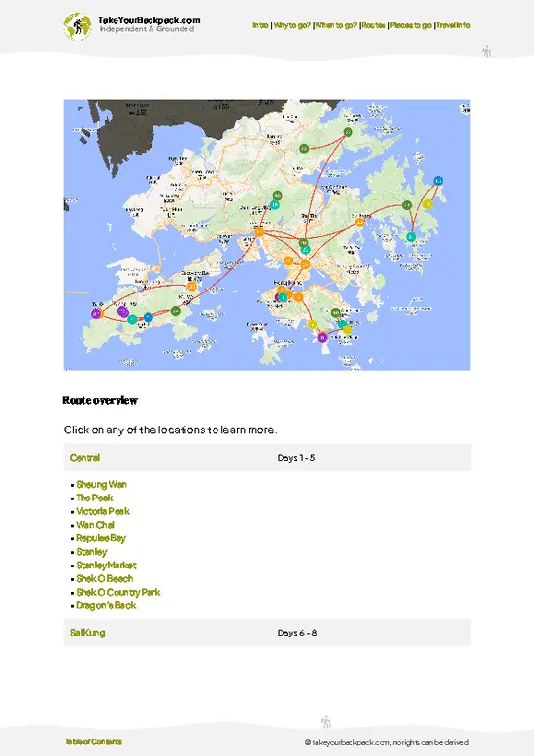The height and width of the screenshot is (756, 534).
Task: Select the green marker at the top northeast of the map
Action: pyautogui.click(x=348, y=132)
